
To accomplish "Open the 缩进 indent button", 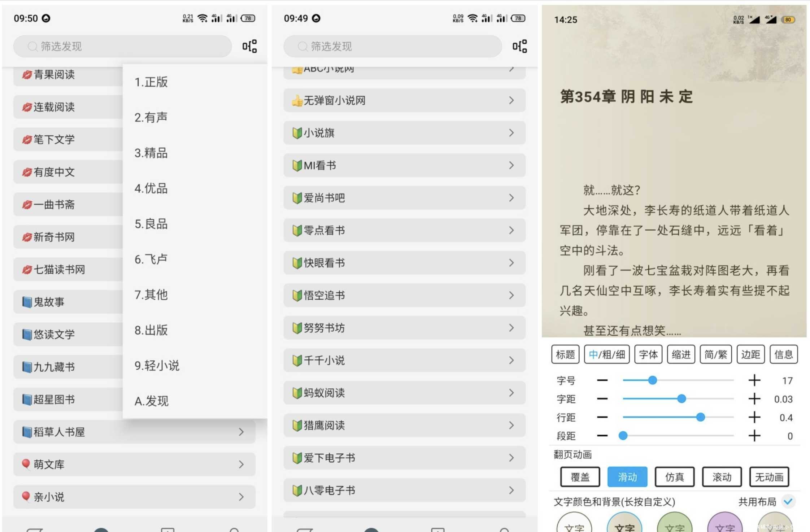I will tap(681, 354).
